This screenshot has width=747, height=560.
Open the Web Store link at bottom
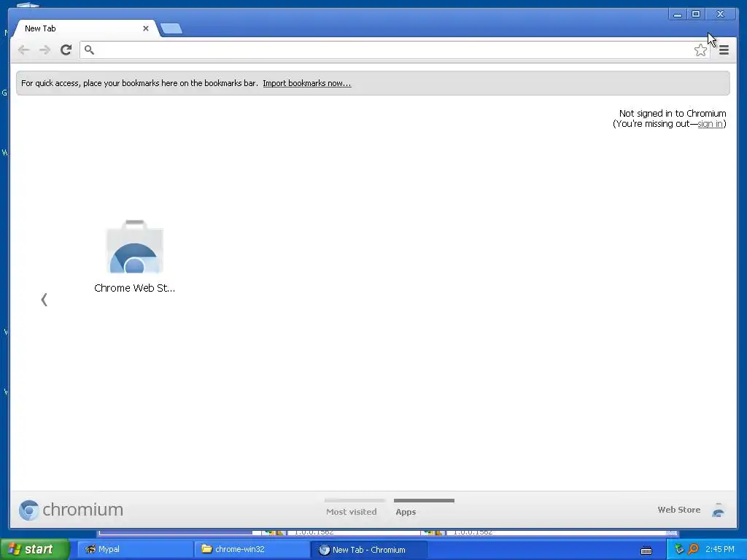679,510
